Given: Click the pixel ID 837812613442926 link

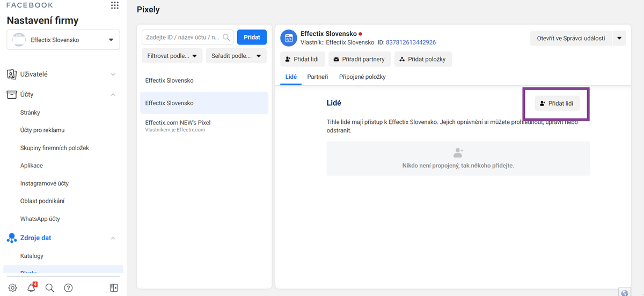Looking at the screenshot, I should (411, 42).
